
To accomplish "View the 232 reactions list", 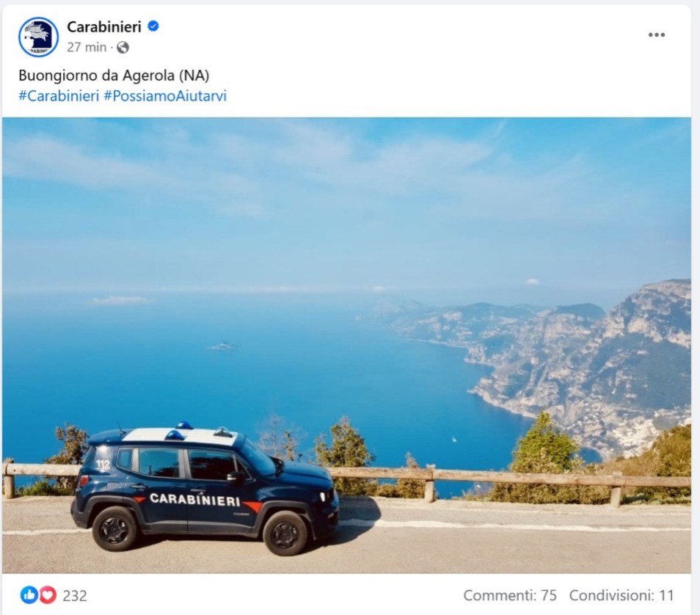I will point(75,595).
